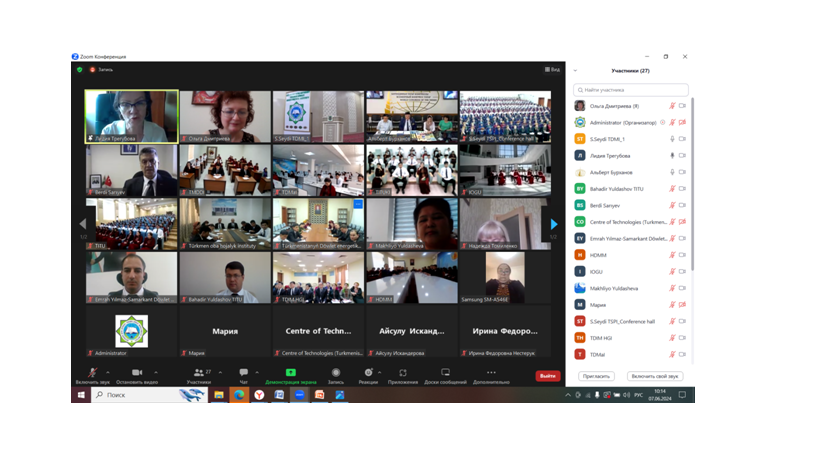Collapse participants panel with header chevron
819x460 pixels.
[x=575, y=70]
